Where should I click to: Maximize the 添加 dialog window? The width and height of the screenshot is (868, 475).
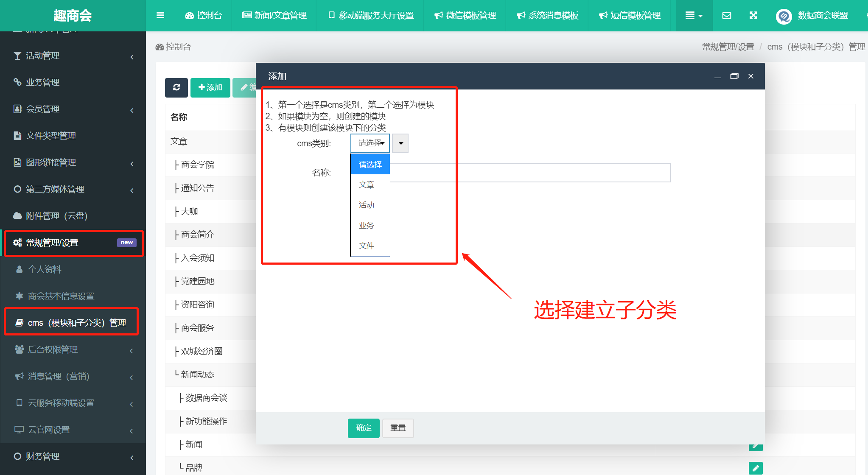[734, 76]
